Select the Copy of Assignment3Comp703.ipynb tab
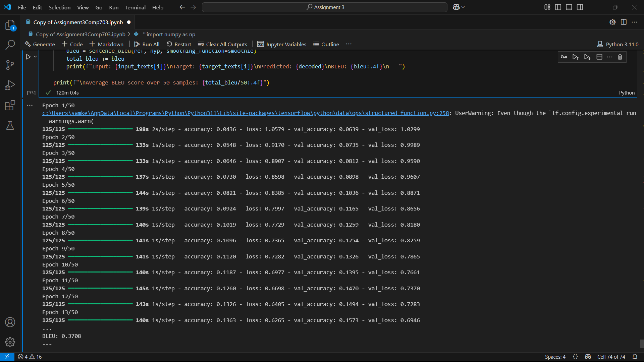This screenshot has width=644, height=362. [78, 22]
